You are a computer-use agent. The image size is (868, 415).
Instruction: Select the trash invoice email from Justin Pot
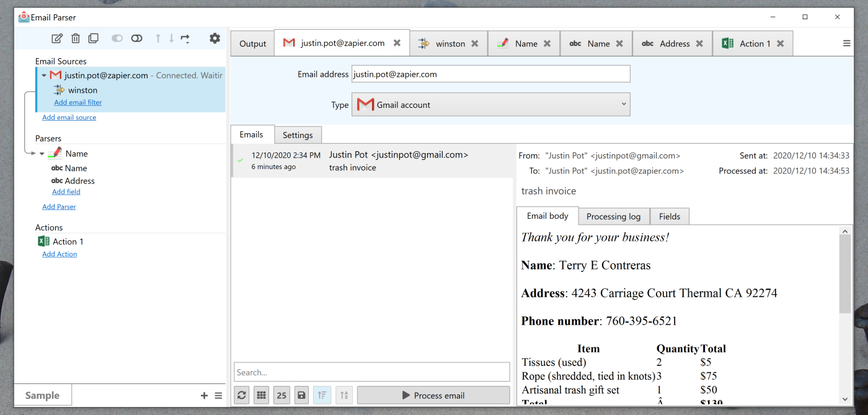tap(373, 161)
